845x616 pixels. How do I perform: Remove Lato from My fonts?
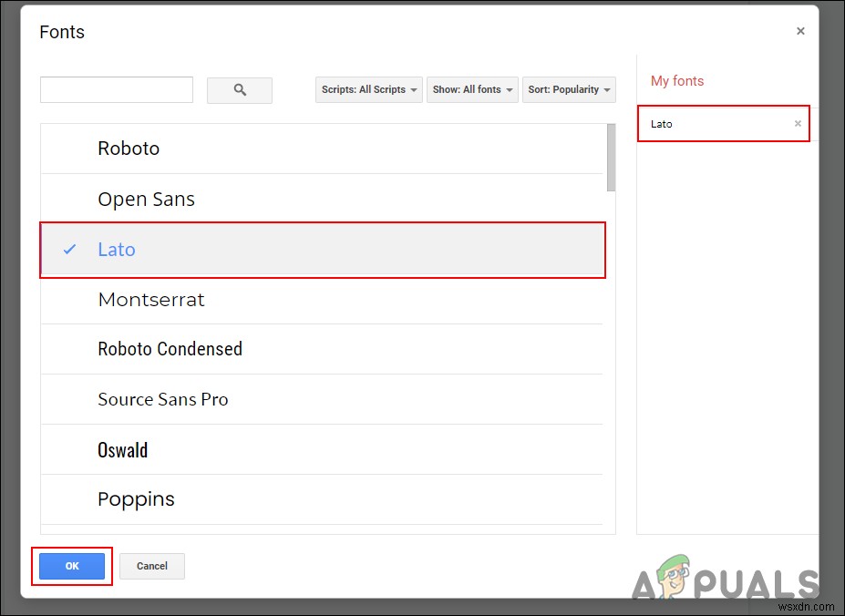798,124
